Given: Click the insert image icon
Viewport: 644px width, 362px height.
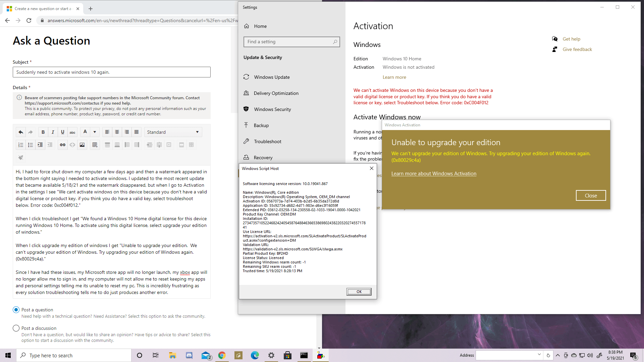Looking at the screenshot, I should (82, 145).
